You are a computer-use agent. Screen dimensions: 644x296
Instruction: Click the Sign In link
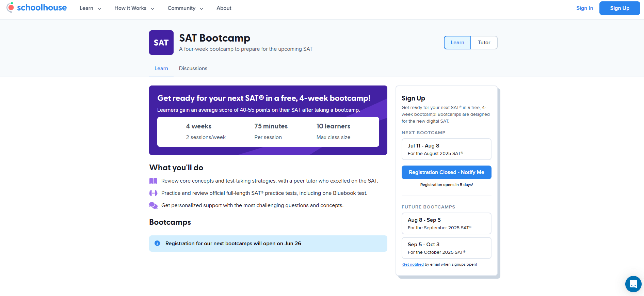[x=584, y=8]
